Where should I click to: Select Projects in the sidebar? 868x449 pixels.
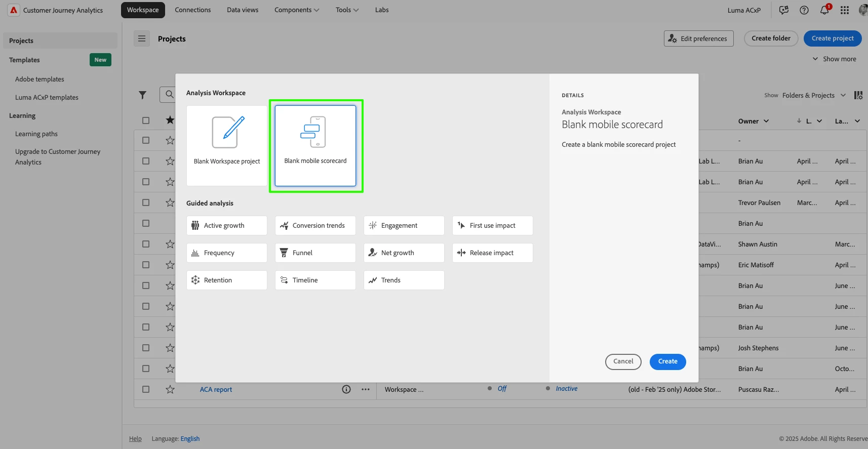[x=60, y=40]
